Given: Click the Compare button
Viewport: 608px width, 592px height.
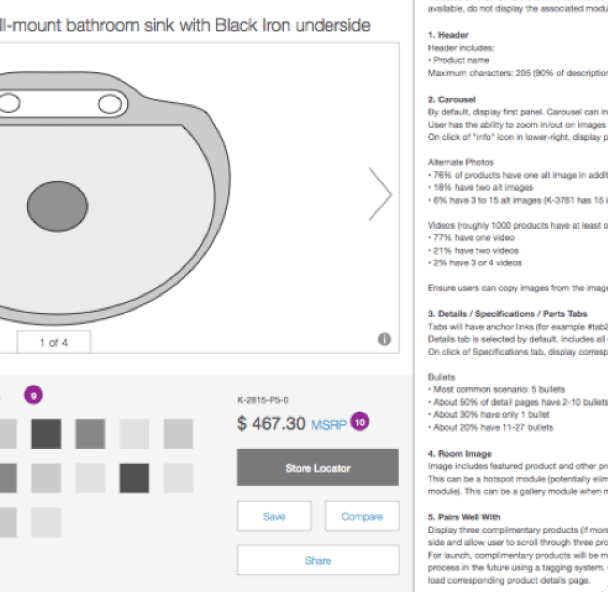Looking at the screenshot, I should click(362, 516).
